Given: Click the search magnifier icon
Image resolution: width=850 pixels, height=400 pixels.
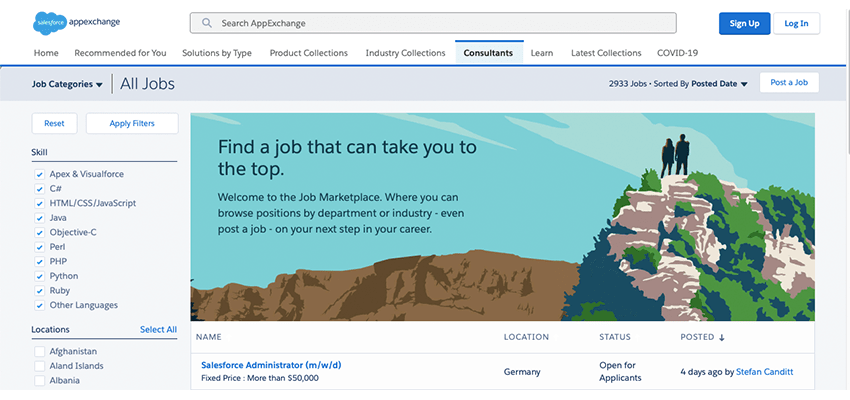Looking at the screenshot, I should click(207, 23).
